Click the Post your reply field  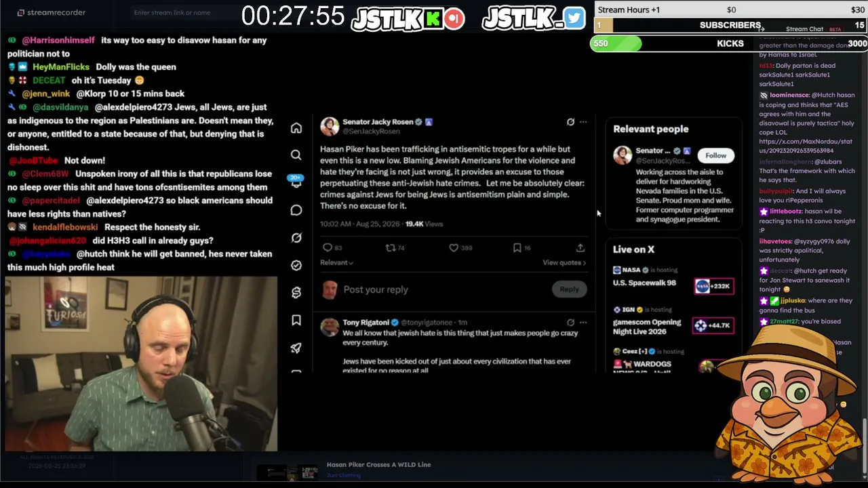(x=376, y=289)
